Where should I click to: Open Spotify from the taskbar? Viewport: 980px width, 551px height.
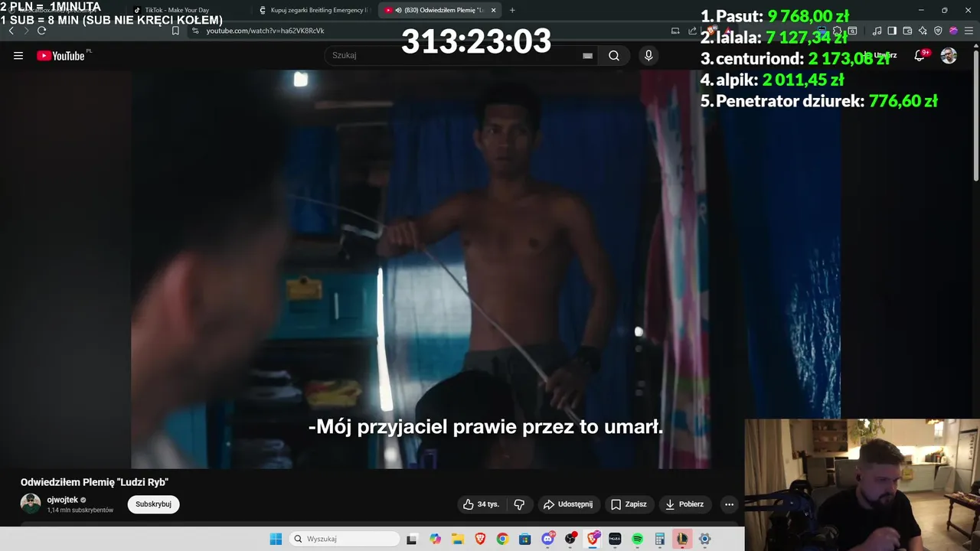coord(637,539)
